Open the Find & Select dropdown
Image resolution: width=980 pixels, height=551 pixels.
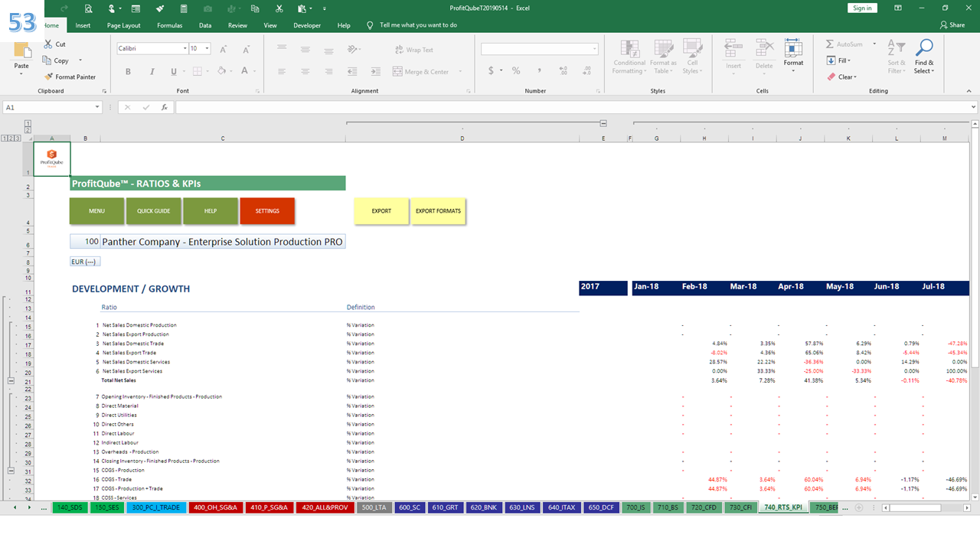click(924, 57)
